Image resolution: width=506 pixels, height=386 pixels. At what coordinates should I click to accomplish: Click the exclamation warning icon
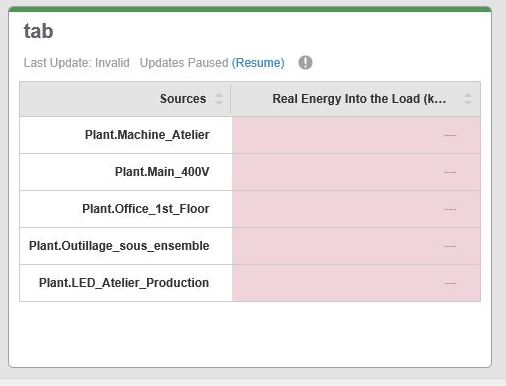tap(305, 62)
